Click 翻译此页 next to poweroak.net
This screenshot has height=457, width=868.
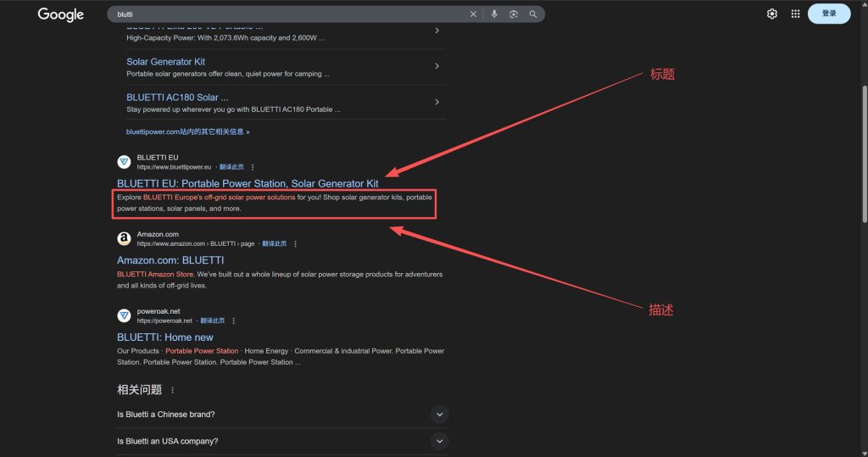[x=212, y=321]
